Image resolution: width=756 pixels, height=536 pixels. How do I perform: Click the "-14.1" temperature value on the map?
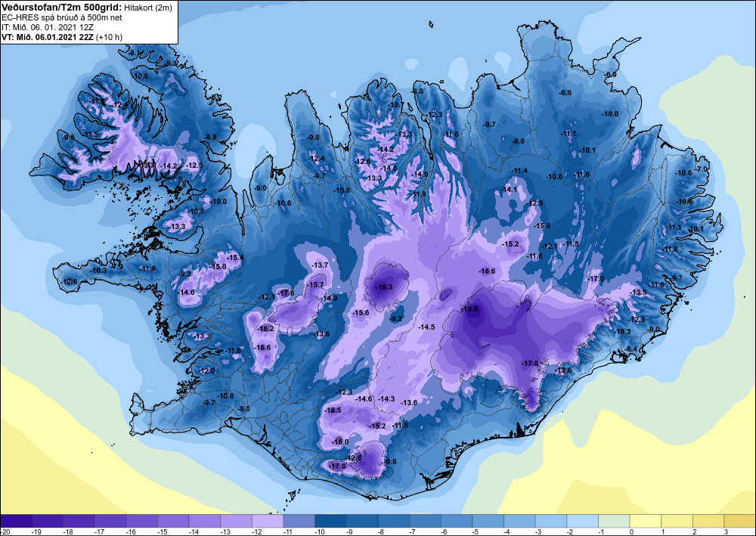509,190
